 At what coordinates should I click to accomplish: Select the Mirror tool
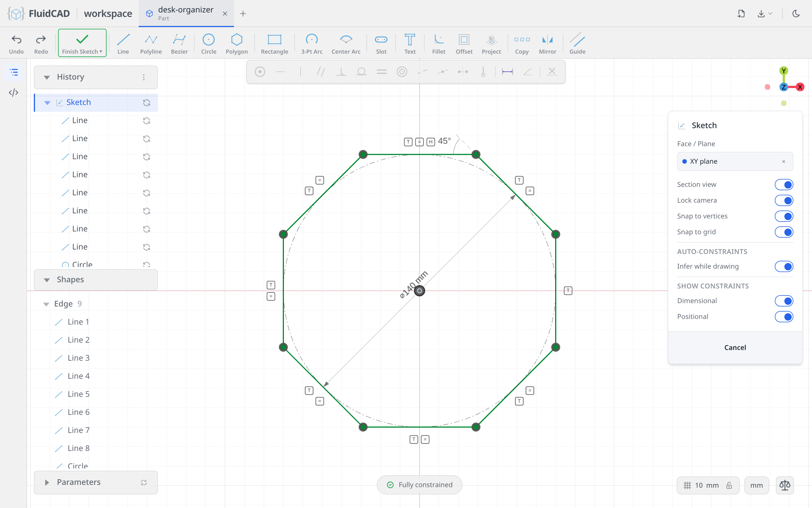point(547,44)
